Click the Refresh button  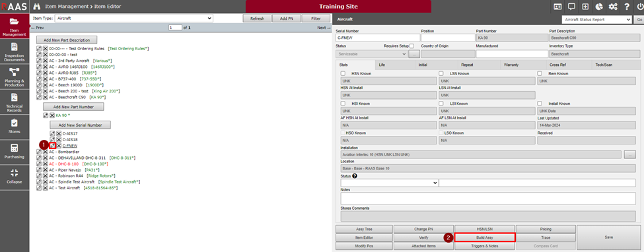[x=257, y=18]
